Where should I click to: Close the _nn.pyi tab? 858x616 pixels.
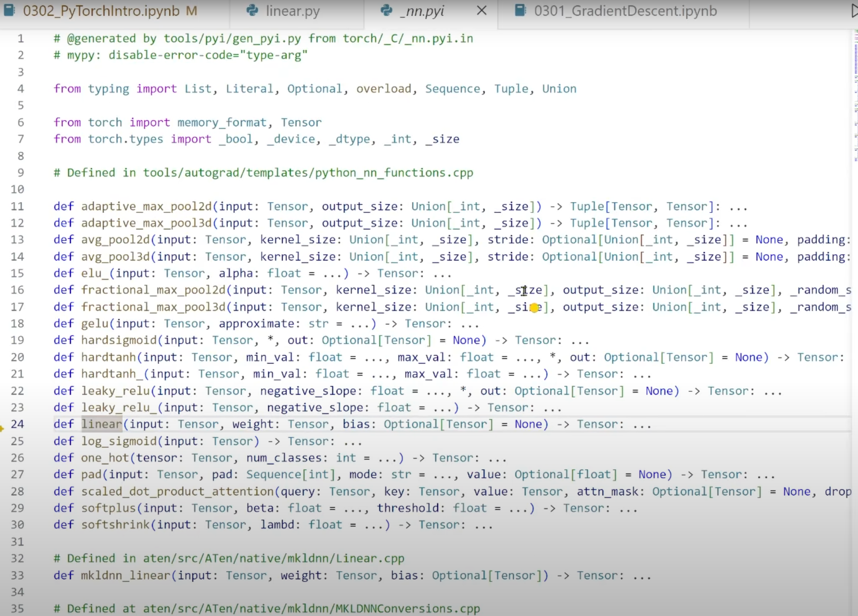coord(482,11)
